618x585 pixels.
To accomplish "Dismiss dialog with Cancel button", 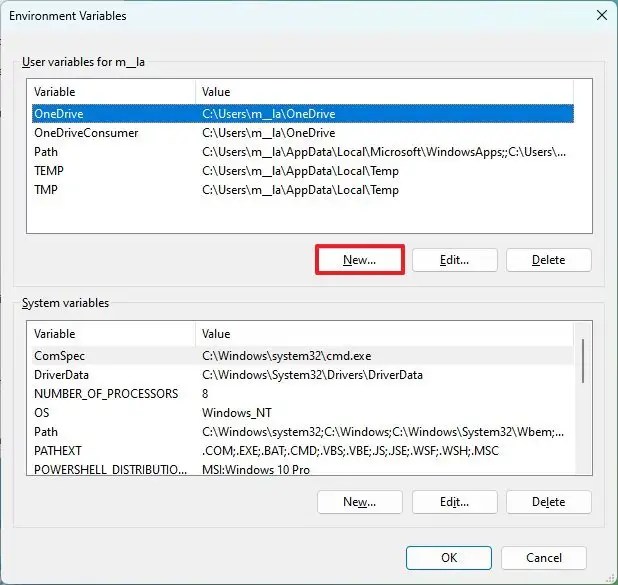I will [544, 558].
